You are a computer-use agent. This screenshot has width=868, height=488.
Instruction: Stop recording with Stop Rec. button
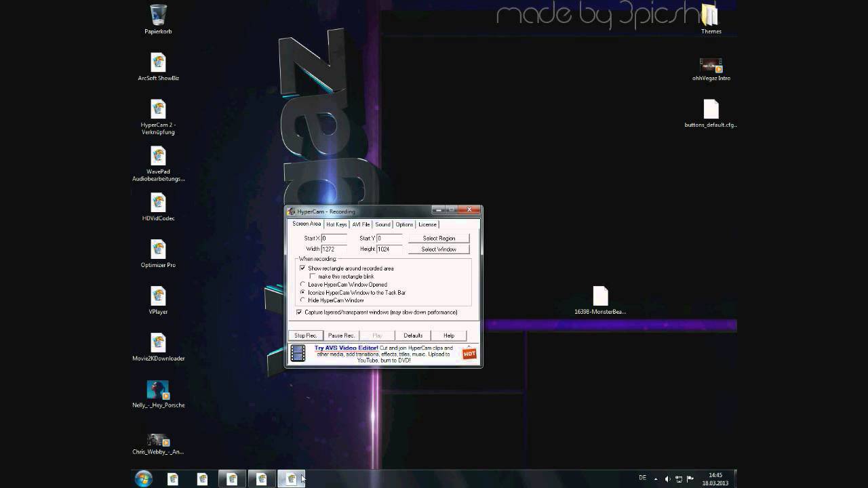tap(305, 335)
